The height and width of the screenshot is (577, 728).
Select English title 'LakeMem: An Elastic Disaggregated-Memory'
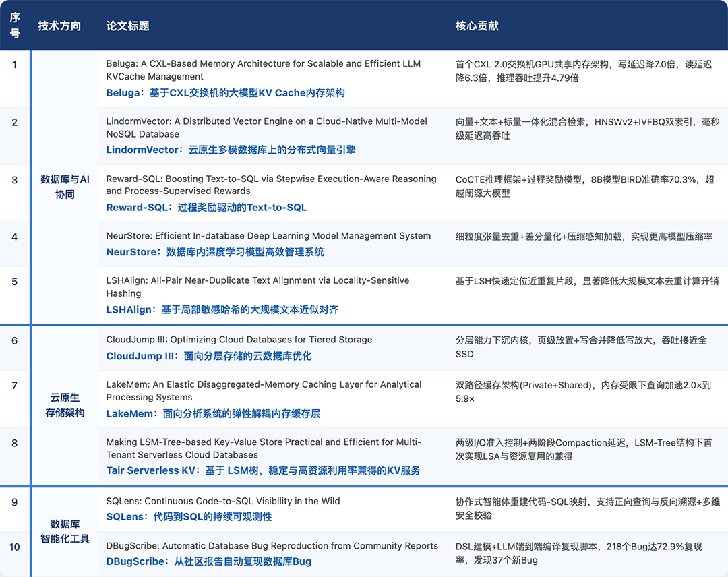[264, 391]
